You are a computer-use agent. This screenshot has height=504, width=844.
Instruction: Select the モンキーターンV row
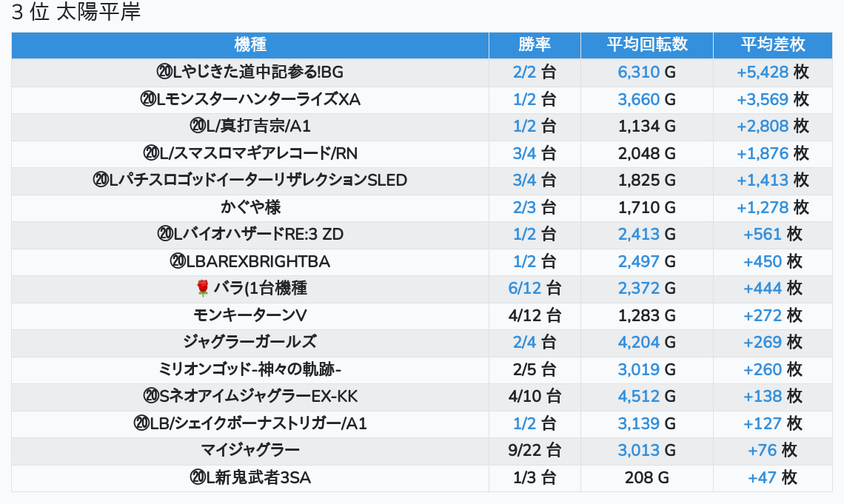(x=422, y=316)
